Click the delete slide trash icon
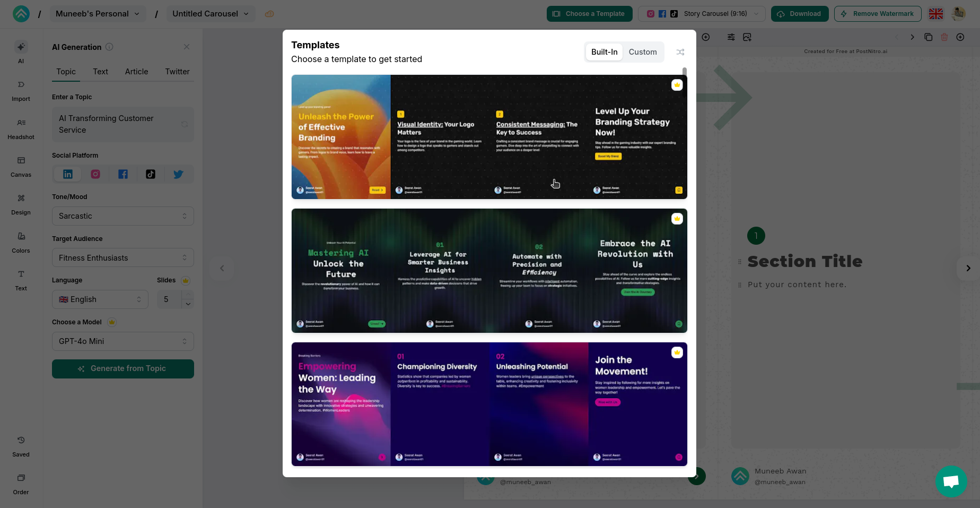Viewport: 980px width, 508px height. pos(944,37)
